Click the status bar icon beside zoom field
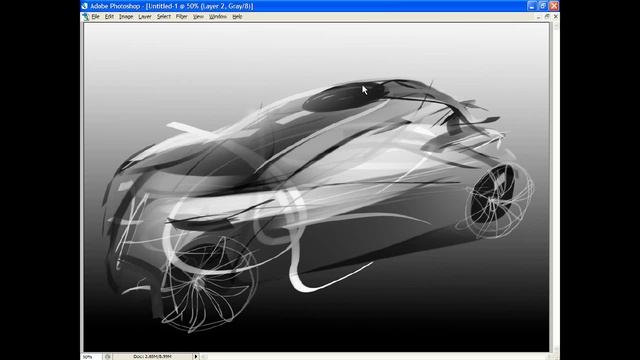Screen dimensions: 640x360 [x=107, y=357]
